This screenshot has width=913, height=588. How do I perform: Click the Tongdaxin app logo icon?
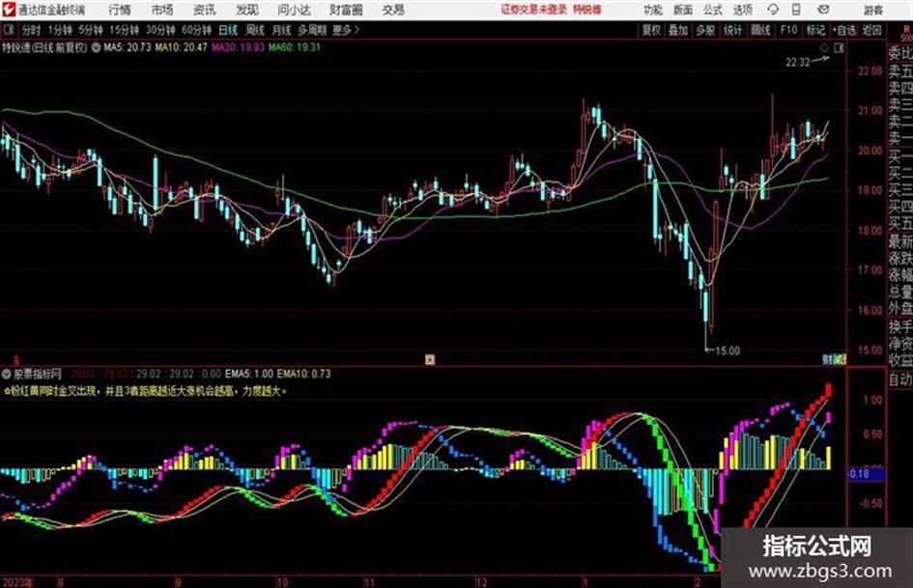(8, 10)
